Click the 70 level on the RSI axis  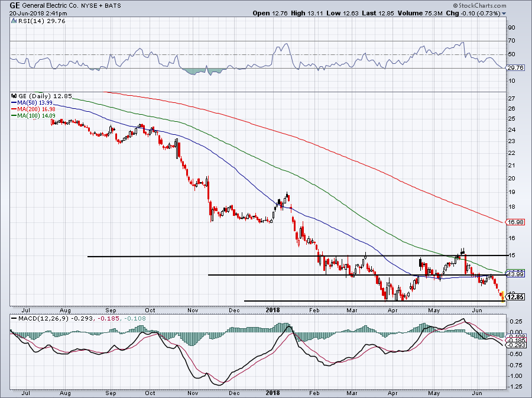pos(512,41)
